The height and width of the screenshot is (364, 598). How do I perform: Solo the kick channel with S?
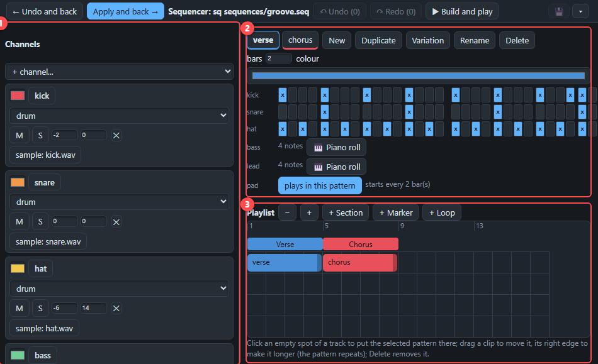point(40,135)
